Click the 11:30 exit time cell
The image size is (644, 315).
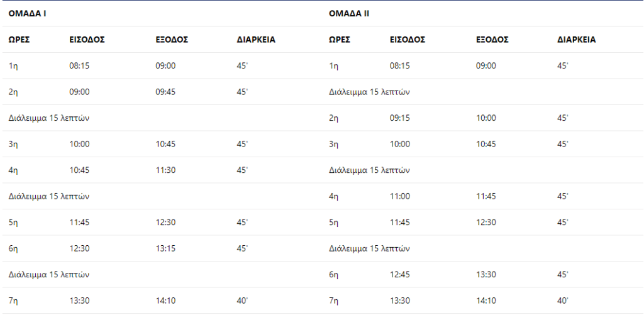[165, 170]
